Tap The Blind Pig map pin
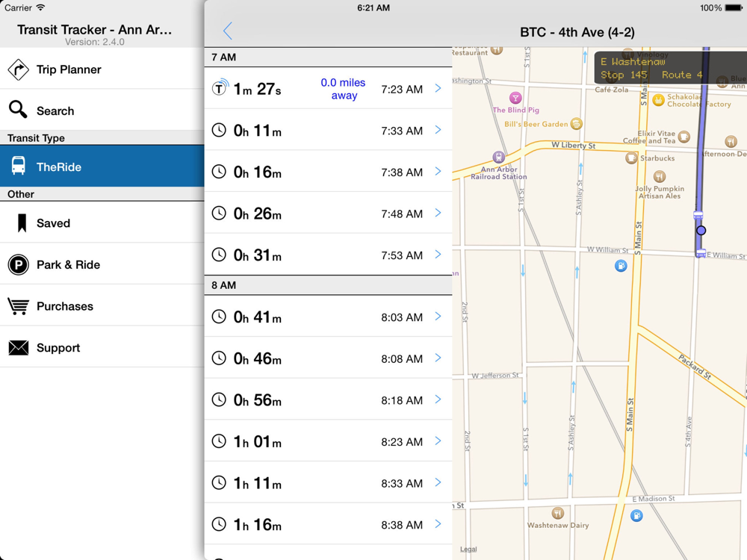The image size is (747, 560). tap(515, 98)
